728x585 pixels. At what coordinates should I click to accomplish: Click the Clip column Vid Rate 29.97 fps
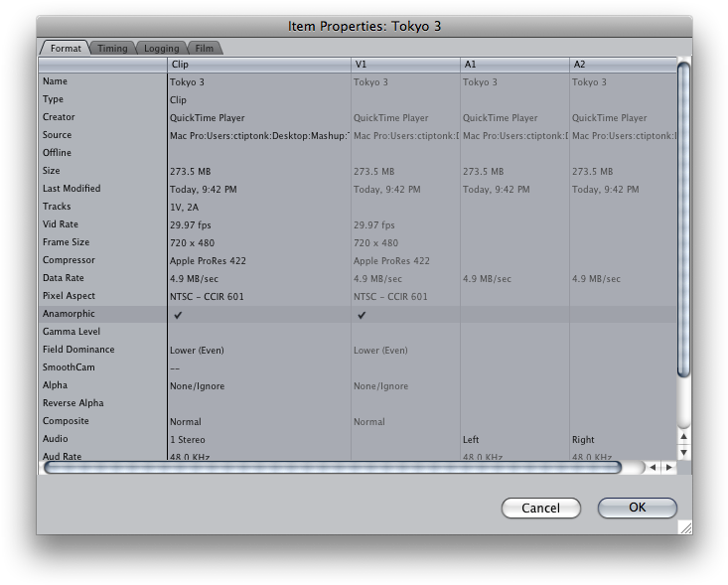191,225
